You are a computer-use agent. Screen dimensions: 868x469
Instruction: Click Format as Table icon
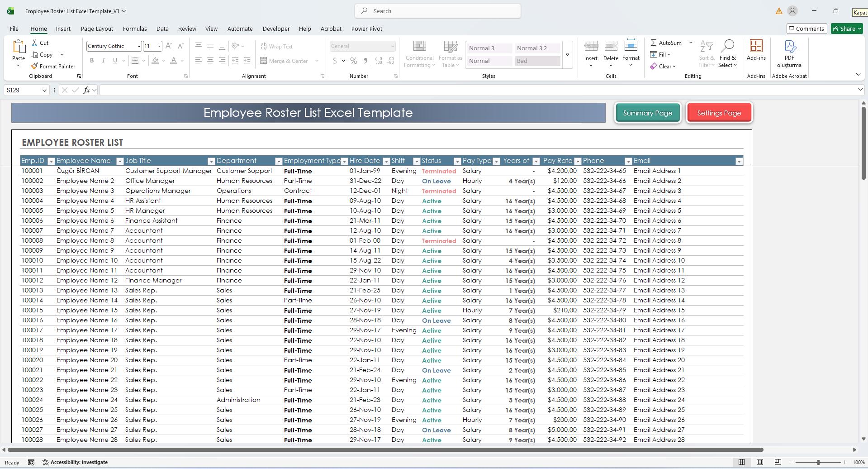point(450,46)
